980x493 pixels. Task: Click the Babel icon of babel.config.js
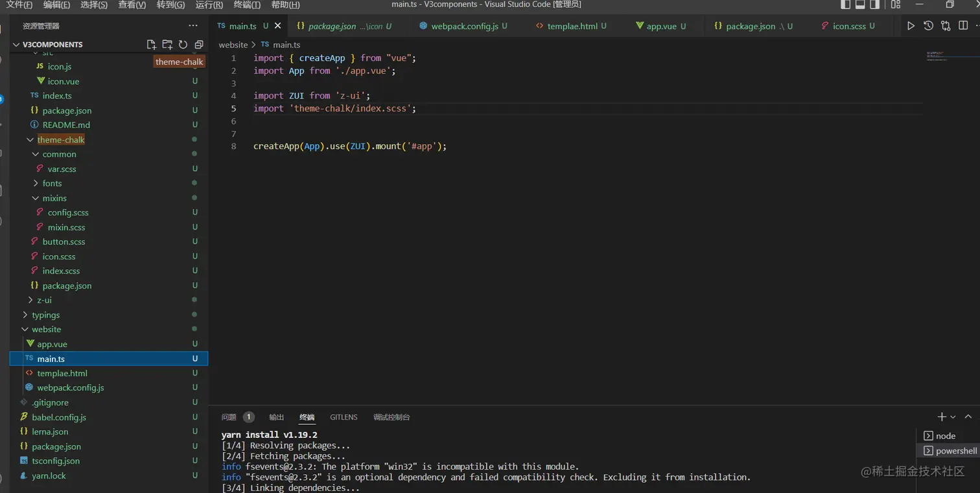coord(24,417)
